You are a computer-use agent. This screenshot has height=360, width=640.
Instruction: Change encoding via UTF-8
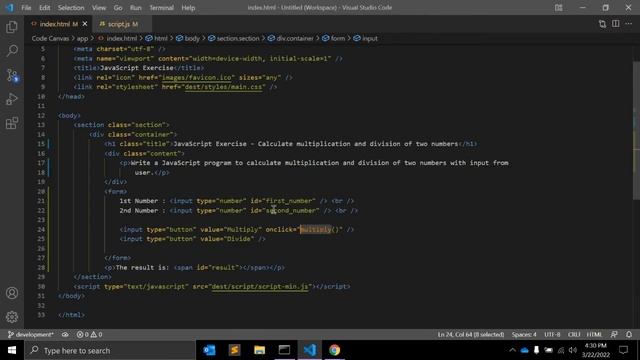(x=552, y=334)
